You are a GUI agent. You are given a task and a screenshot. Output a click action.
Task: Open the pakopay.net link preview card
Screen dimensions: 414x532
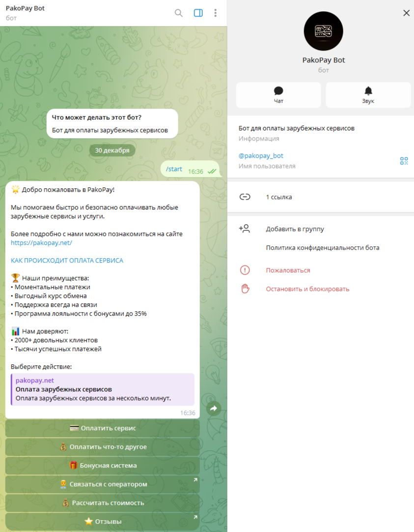point(103,389)
